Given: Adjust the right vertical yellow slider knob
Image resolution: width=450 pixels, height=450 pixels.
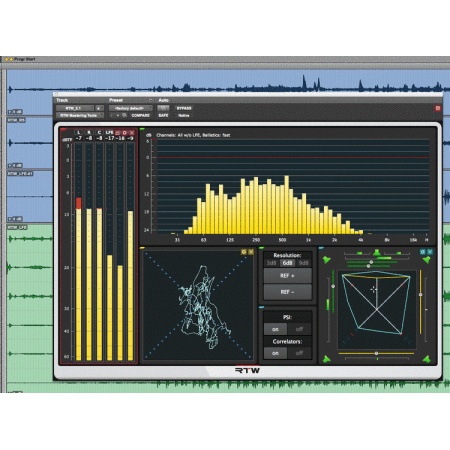Looking at the screenshot, I should click(x=421, y=295).
